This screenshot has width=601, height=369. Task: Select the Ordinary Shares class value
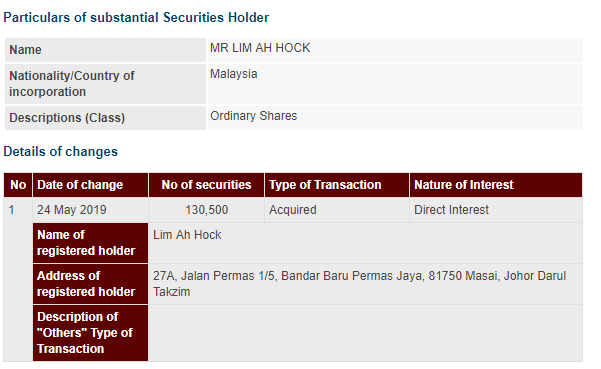tap(253, 116)
